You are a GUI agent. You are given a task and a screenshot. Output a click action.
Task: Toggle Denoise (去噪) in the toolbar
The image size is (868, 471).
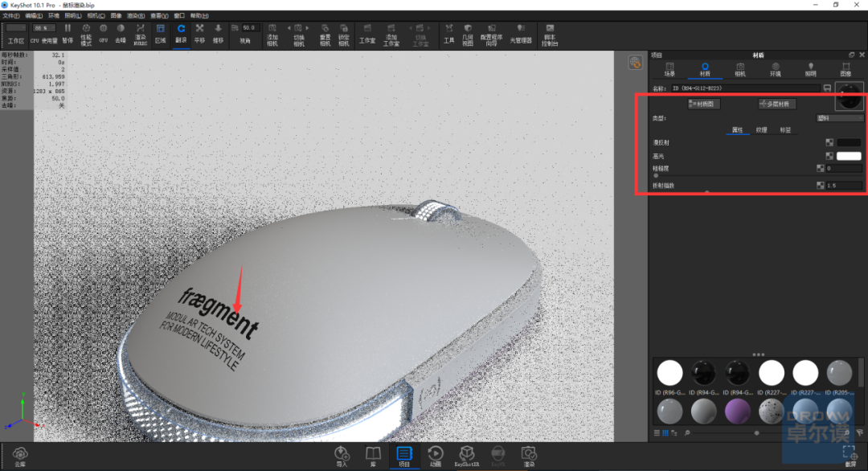pos(120,33)
